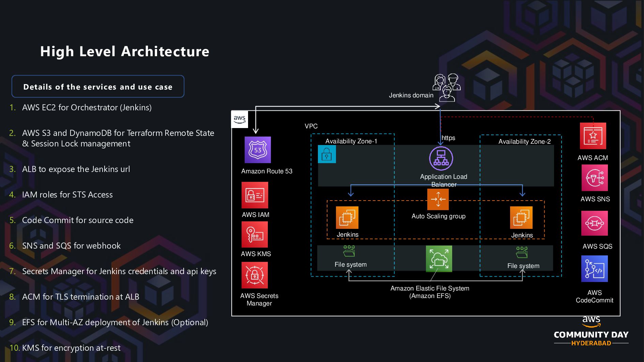Select 'IAM roles for STS Access' item
The width and height of the screenshot is (644, 362).
click(x=67, y=195)
